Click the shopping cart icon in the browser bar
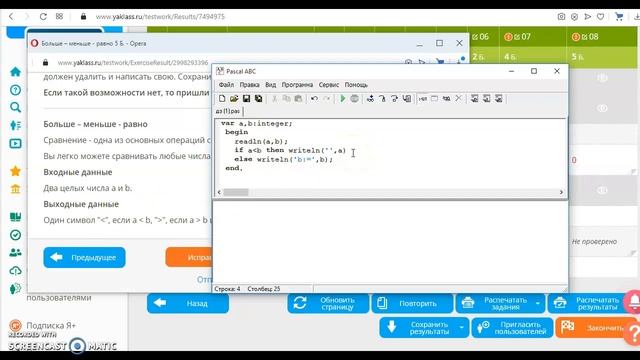The image size is (640, 360). pos(619,17)
